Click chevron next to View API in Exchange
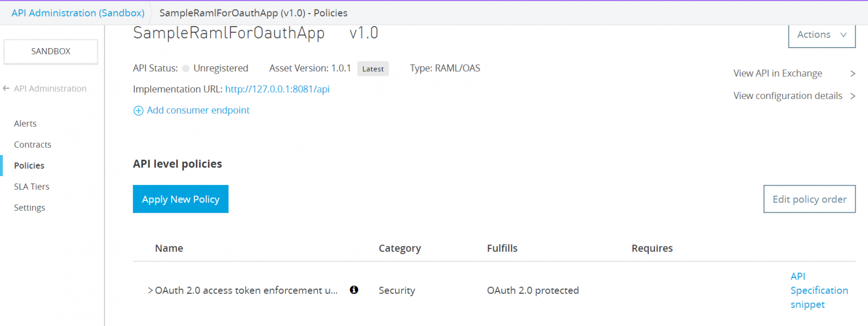The height and width of the screenshot is (326, 868). pyautogui.click(x=852, y=74)
